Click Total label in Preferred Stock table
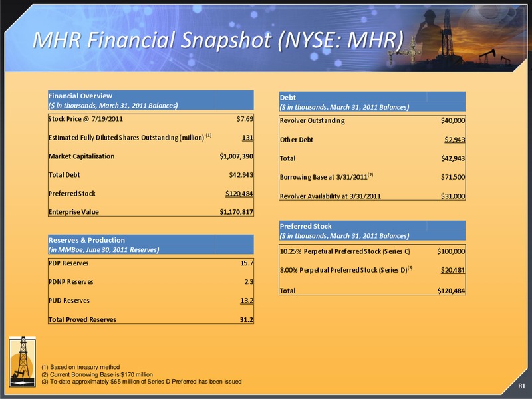The image size is (532, 399). click(x=287, y=291)
